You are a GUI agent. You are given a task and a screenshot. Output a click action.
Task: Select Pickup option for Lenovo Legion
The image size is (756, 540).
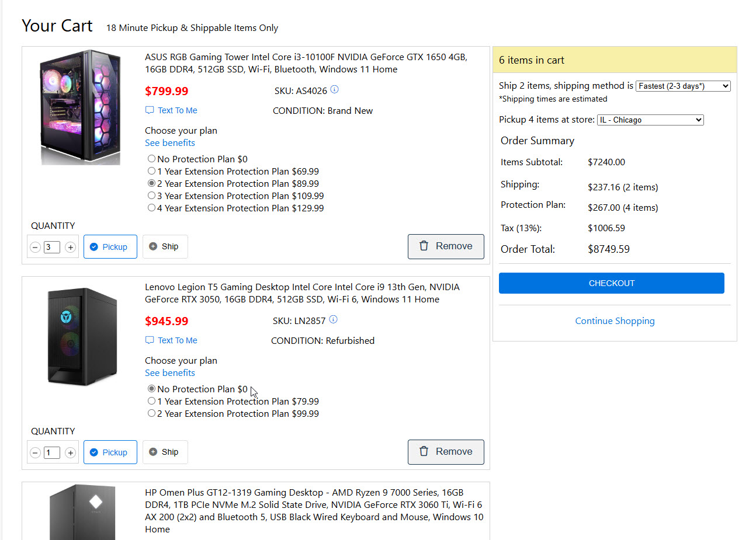[110, 452]
